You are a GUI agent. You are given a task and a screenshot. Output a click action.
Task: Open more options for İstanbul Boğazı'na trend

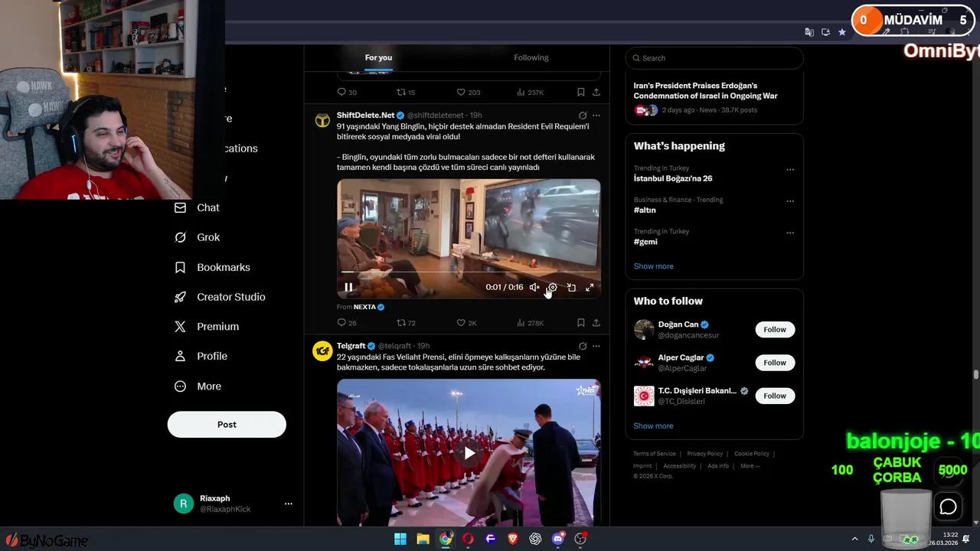coord(790,170)
